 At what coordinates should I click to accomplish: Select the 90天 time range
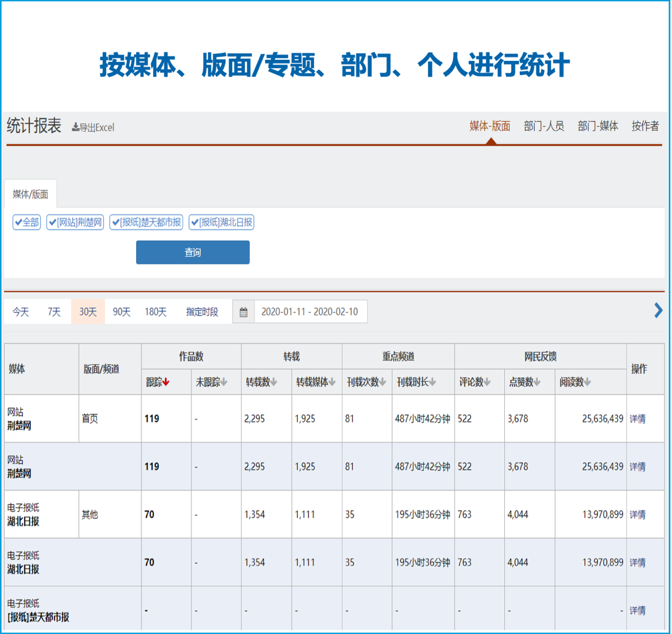coord(121,312)
